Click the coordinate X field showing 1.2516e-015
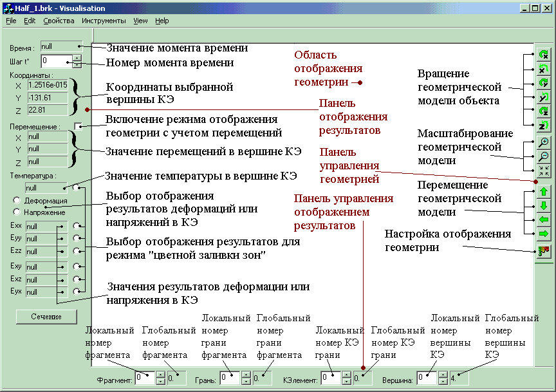 tap(48, 85)
